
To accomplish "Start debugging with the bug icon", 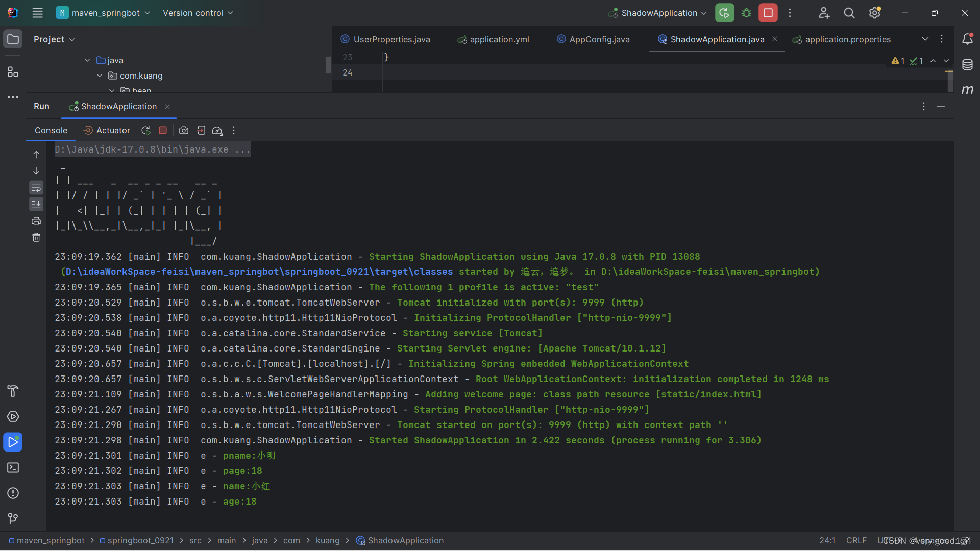I will point(746,13).
